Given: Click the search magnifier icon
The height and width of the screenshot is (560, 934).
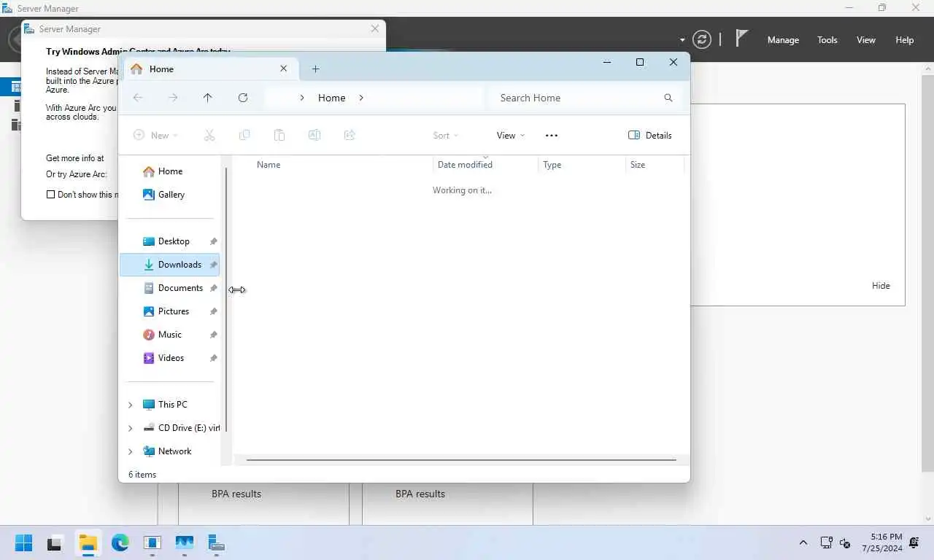Looking at the screenshot, I should click(668, 98).
